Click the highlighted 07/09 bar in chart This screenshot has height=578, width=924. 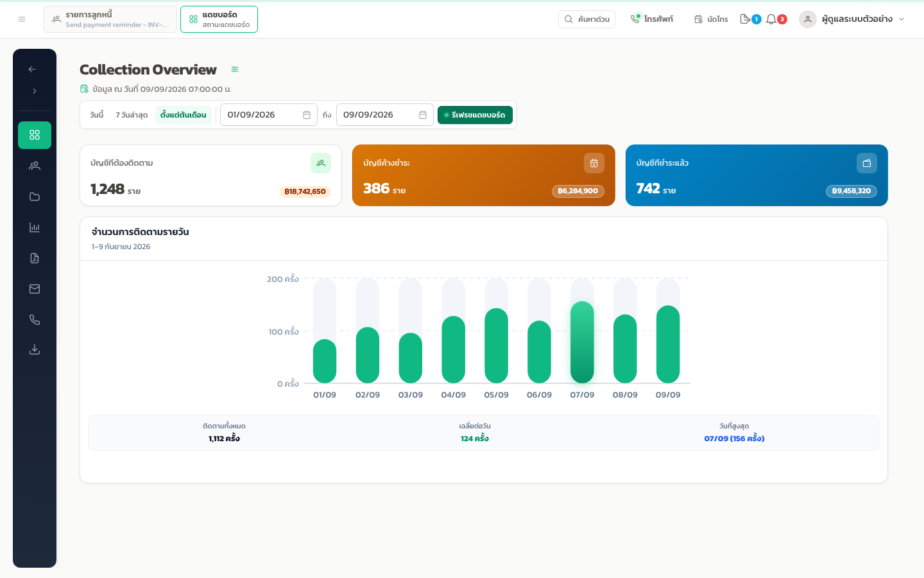[582, 342]
